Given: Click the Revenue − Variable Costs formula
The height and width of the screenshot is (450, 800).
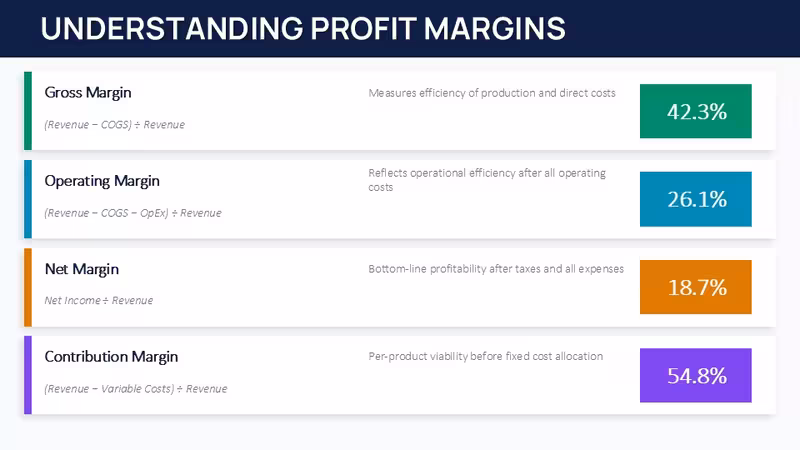Looking at the screenshot, I should [x=136, y=389].
